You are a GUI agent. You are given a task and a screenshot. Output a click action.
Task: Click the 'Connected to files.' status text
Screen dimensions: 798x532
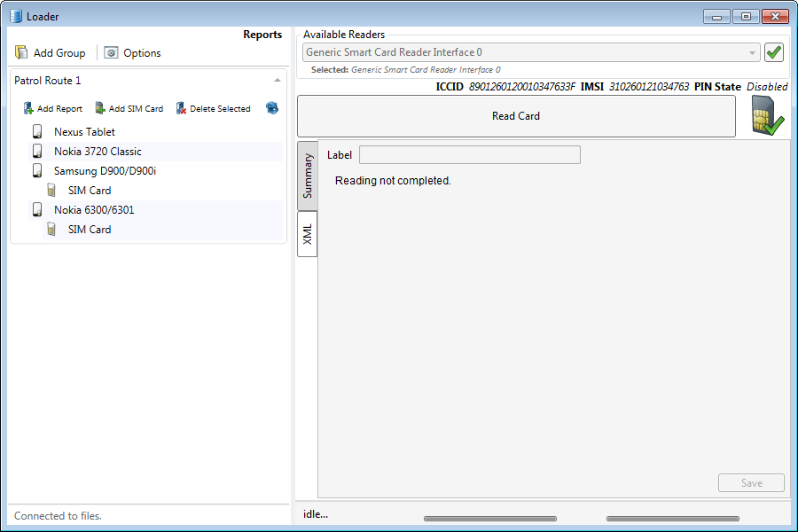click(58, 516)
